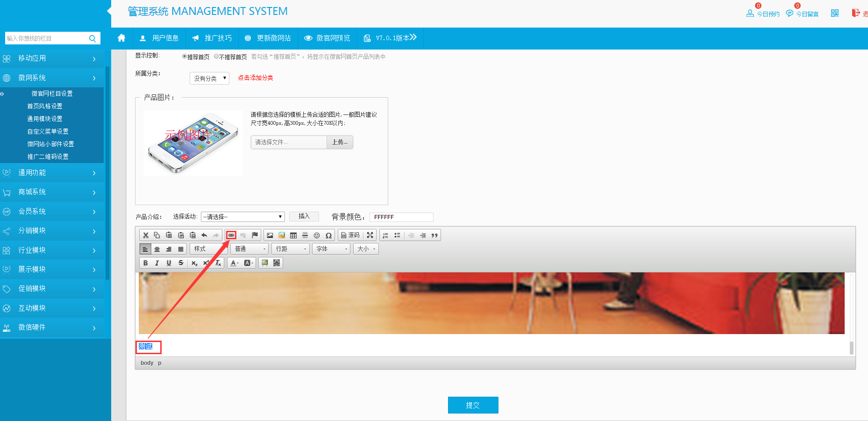Viewport: 868px width, 421px height.
Task: Click the insert link icon in editor
Action: pos(231,235)
